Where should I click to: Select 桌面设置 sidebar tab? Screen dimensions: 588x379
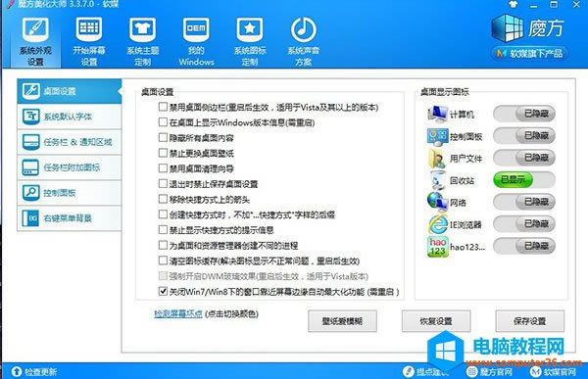click(x=70, y=91)
